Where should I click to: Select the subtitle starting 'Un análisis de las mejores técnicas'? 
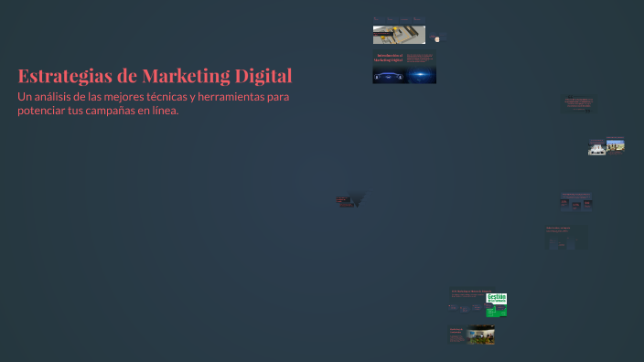point(153,103)
